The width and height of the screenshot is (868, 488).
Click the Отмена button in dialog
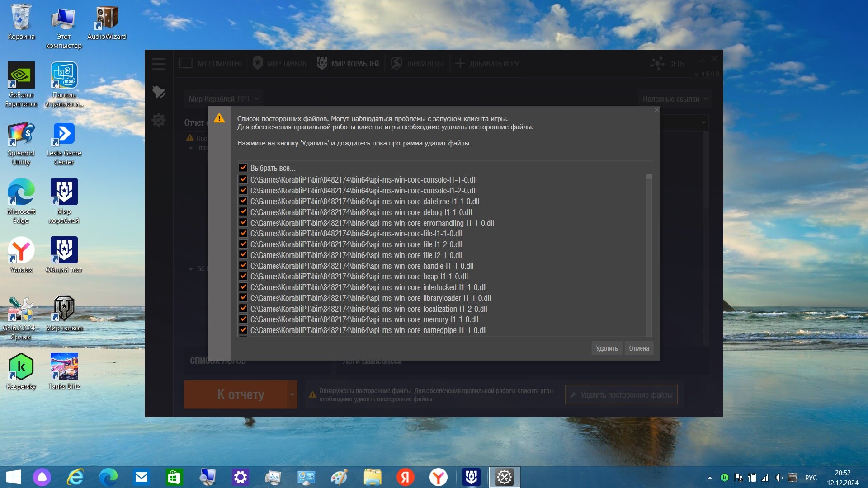(x=639, y=348)
